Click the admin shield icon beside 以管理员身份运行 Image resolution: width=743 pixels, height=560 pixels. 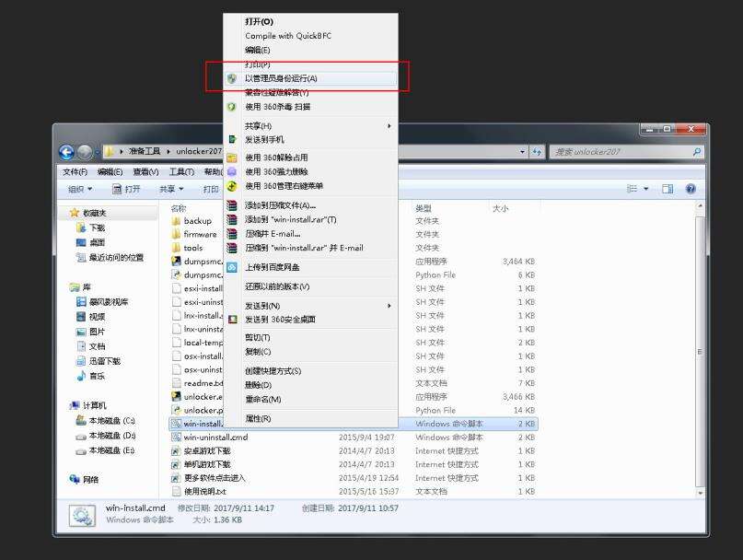tap(231, 78)
